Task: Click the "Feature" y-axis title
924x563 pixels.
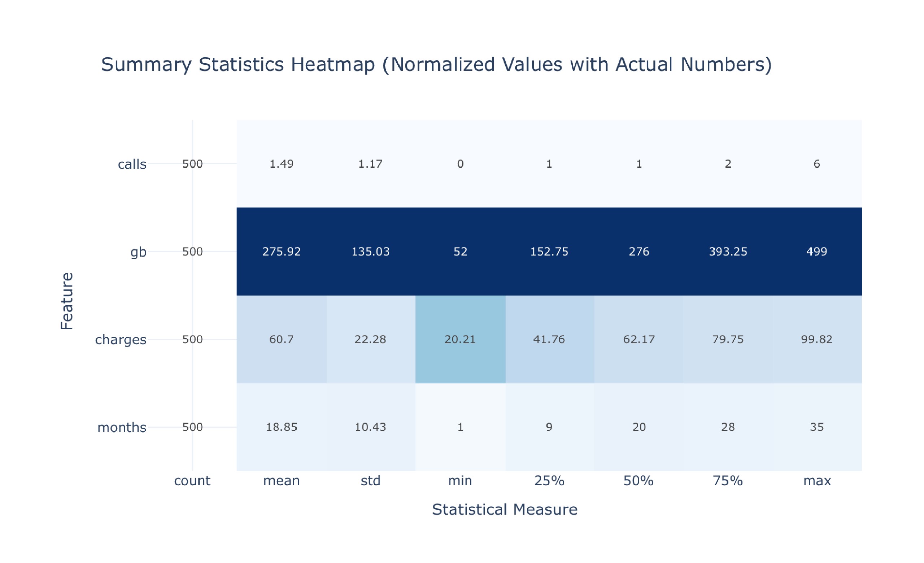Action: [67, 301]
